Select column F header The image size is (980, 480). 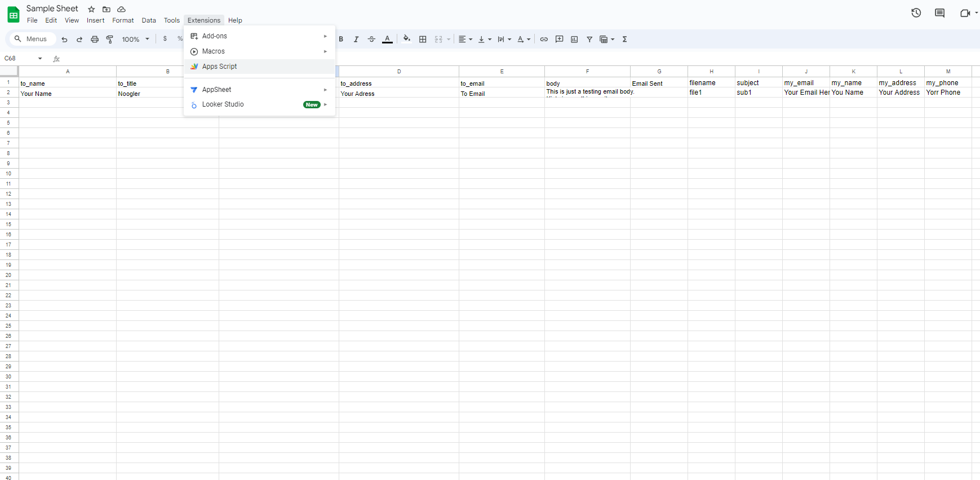point(587,72)
